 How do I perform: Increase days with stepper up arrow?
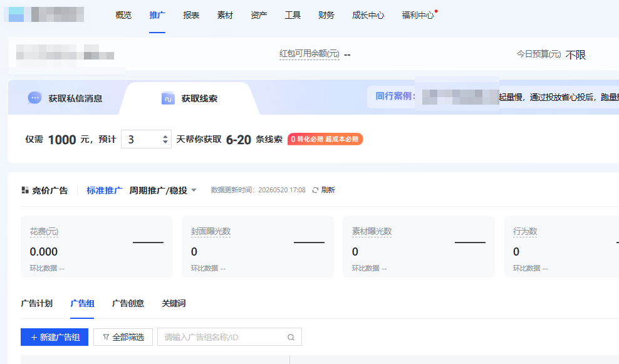click(x=165, y=136)
